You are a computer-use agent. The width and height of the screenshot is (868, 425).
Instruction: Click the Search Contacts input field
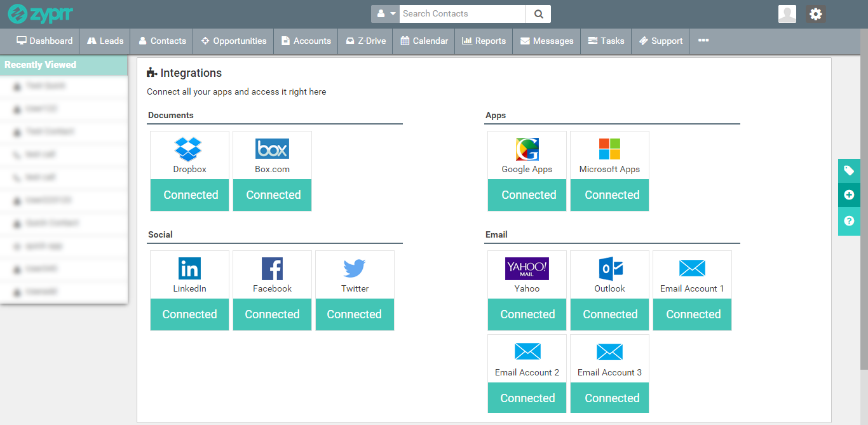pyautogui.click(x=463, y=13)
